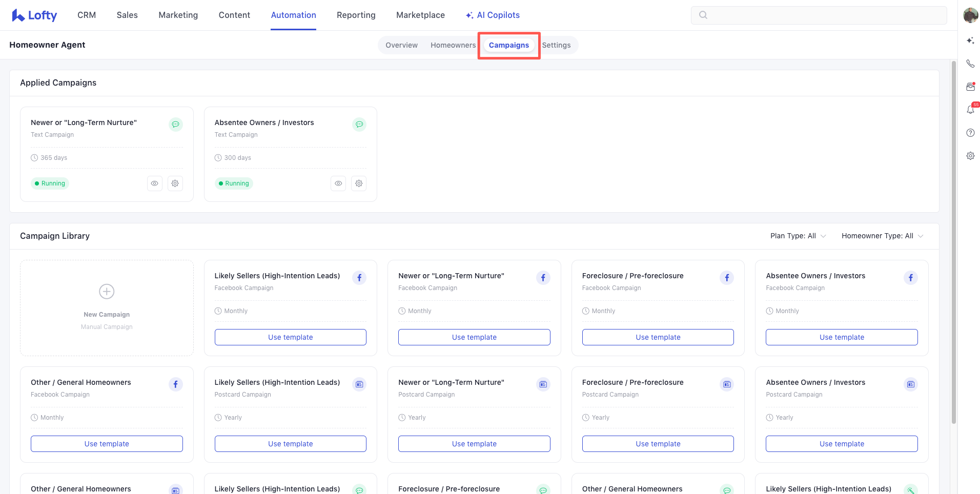This screenshot has height=494, width=980.
Task: Open the user profile avatar
Action: pos(970,15)
